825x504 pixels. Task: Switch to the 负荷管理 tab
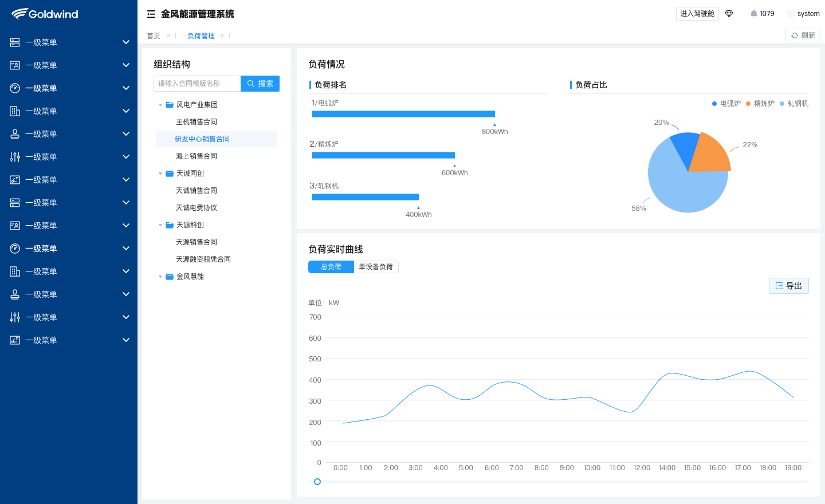coord(201,36)
